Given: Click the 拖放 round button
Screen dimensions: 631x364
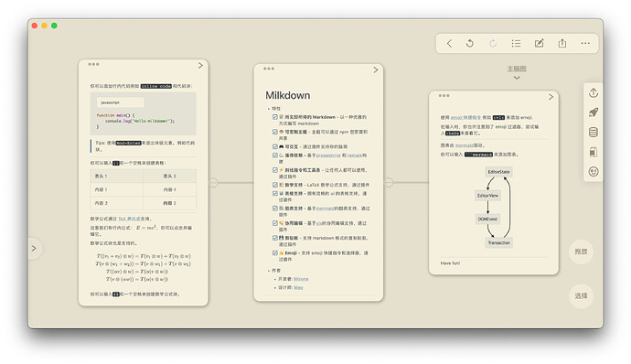Looking at the screenshot, I should click(581, 252).
